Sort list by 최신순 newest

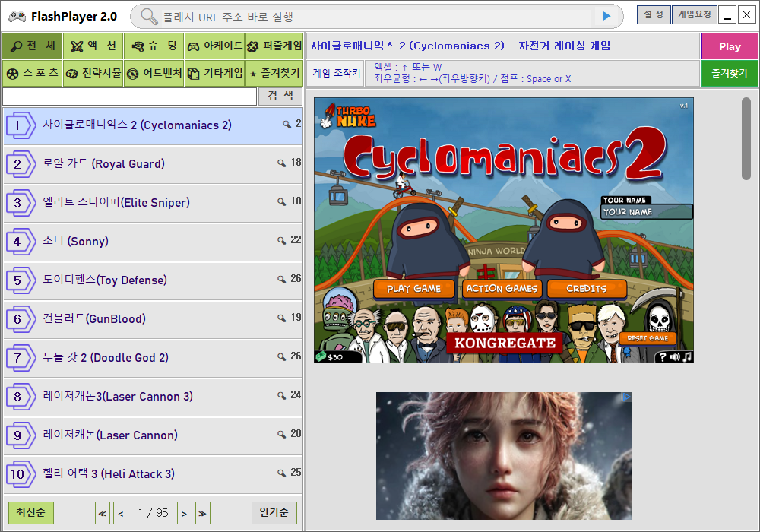(x=31, y=512)
